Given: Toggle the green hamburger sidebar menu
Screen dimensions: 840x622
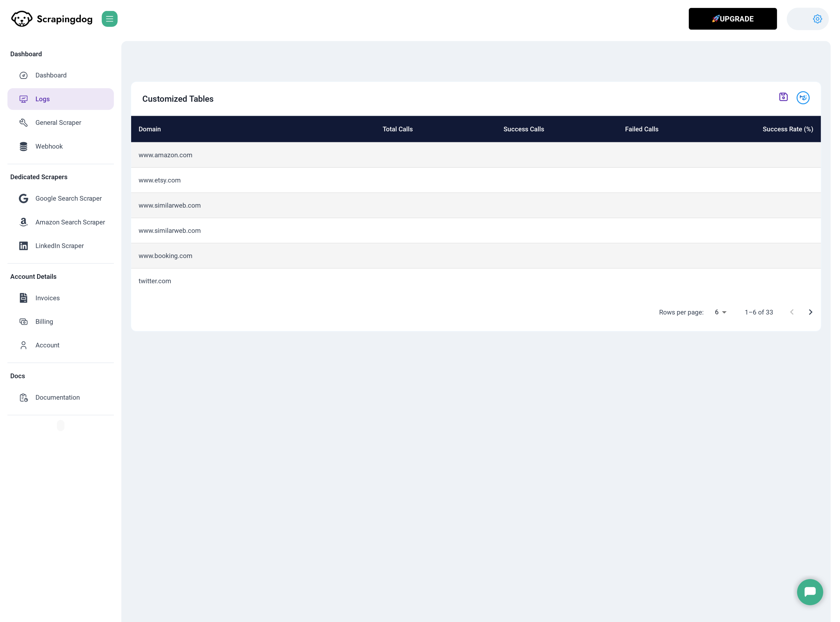Looking at the screenshot, I should pos(110,19).
